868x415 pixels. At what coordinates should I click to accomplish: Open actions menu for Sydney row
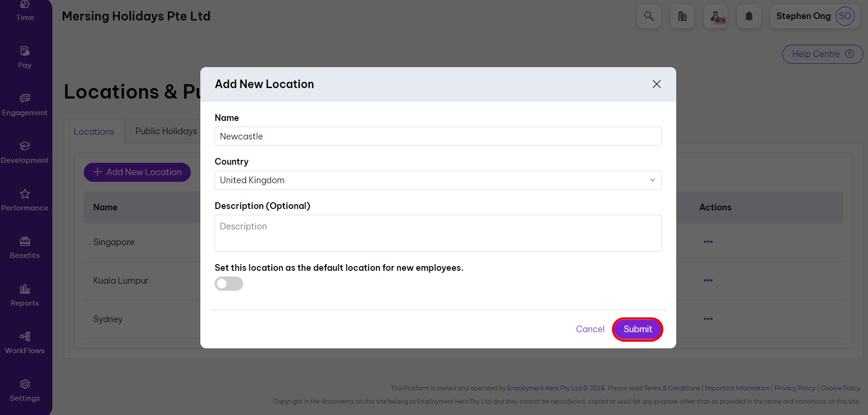tap(708, 319)
